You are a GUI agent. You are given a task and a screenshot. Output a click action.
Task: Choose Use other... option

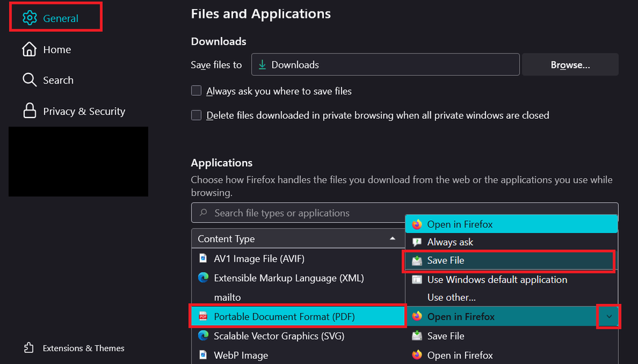[512, 298]
